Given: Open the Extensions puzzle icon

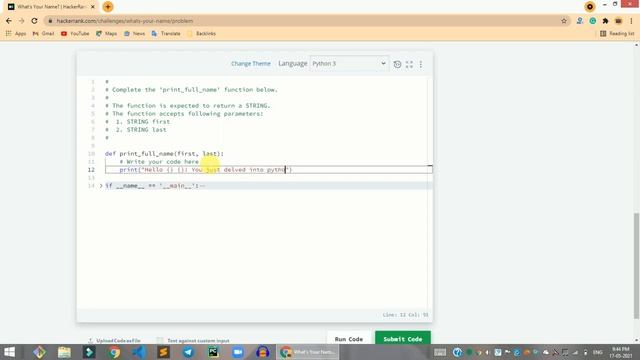Looking at the screenshot, I should (x=606, y=21).
